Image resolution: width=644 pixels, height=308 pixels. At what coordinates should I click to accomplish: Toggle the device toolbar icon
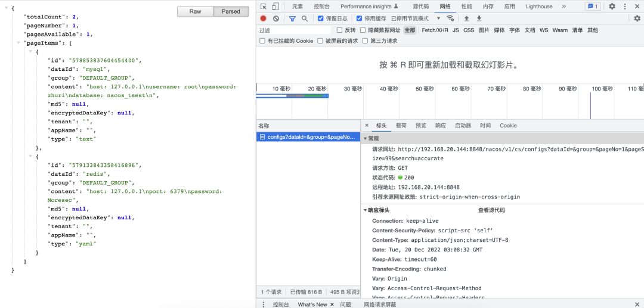275,7
